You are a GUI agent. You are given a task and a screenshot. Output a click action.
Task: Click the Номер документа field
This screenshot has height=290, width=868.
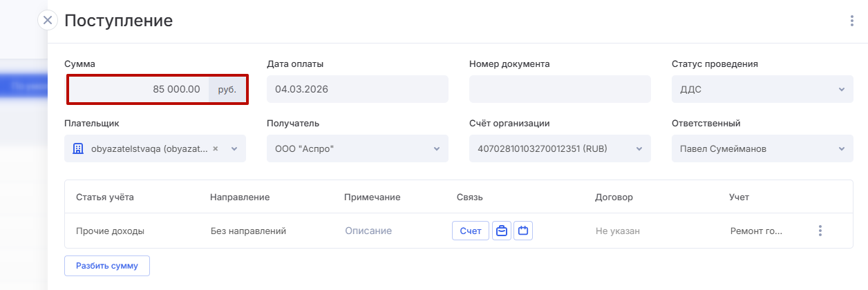[560, 89]
